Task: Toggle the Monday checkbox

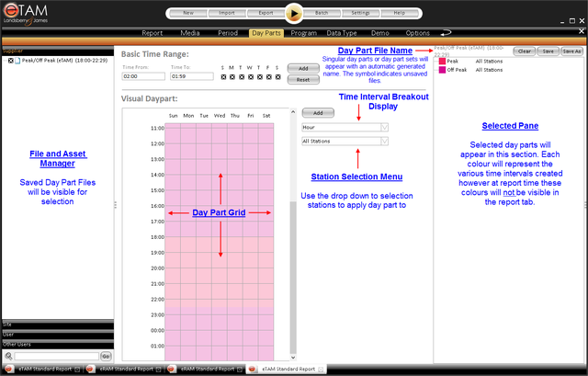Action: point(232,77)
